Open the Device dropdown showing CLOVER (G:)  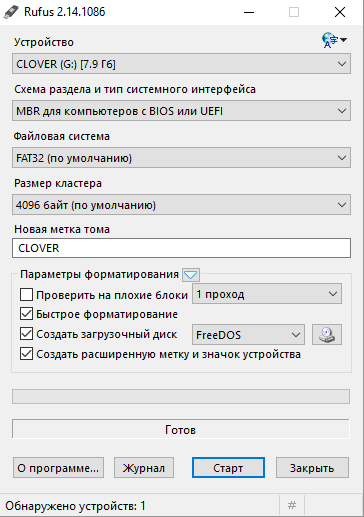[181, 64]
